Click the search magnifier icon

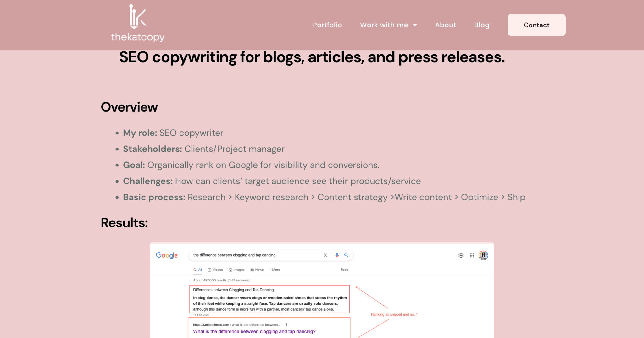point(347,255)
